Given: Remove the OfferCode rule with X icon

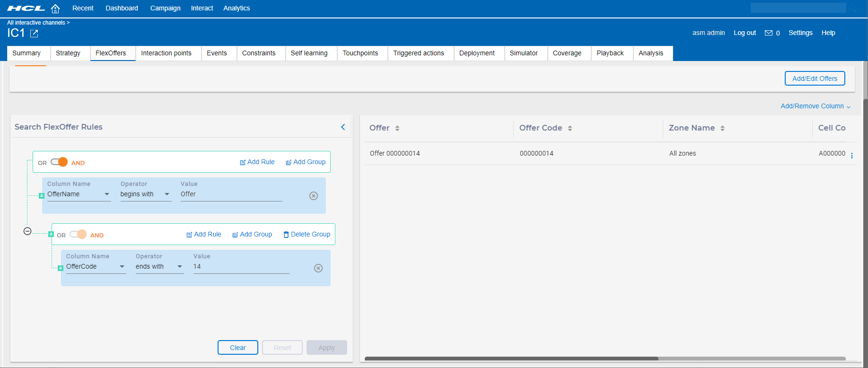Looking at the screenshot, I should pos(318,268).
